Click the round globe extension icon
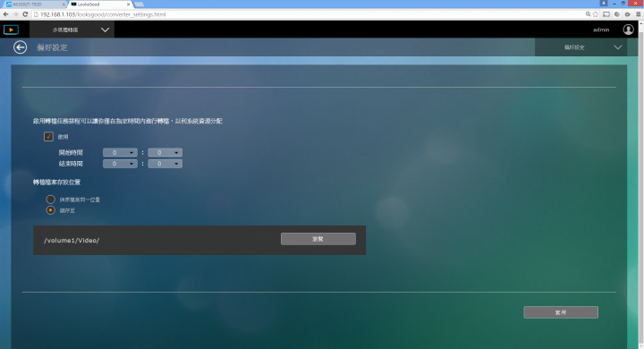 point(617,14)
